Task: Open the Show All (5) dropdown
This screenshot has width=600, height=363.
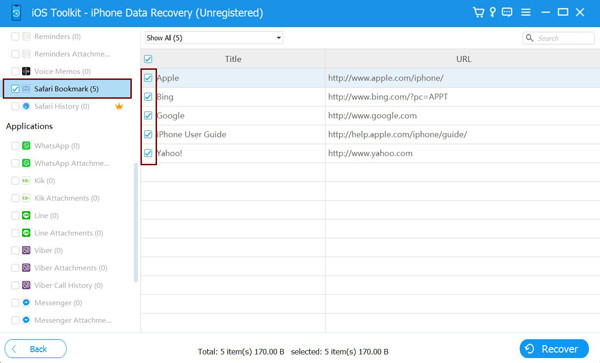Action: tap(214, 38)
